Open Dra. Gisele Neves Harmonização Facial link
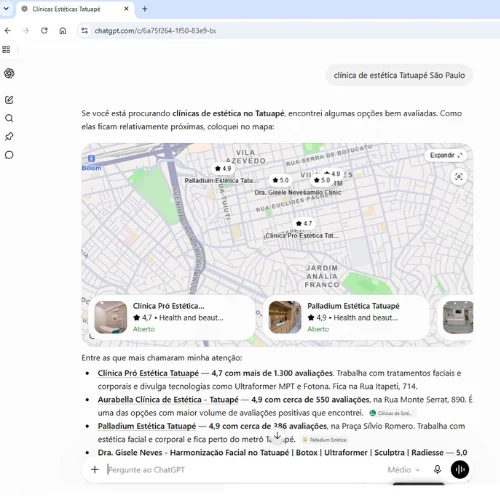500x500 pixels. click(271, 453)
